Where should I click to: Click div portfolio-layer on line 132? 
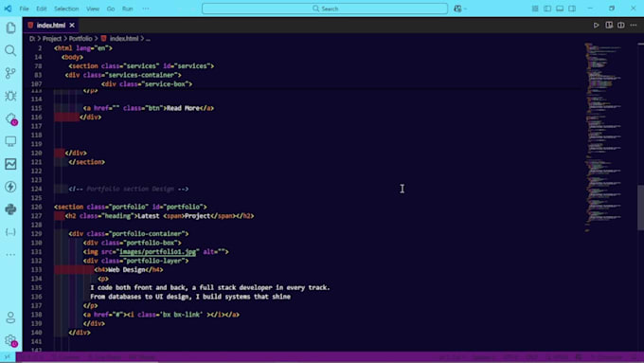click(136, 261)
